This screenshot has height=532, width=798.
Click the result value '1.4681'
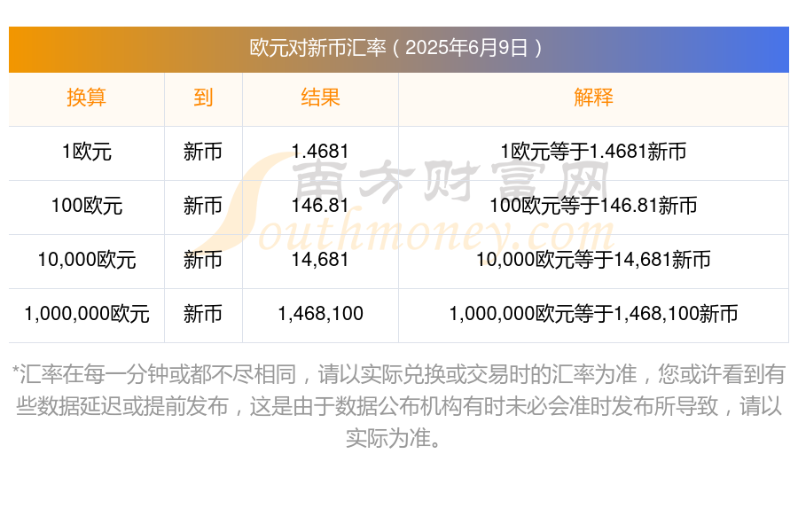pos(320,152)
